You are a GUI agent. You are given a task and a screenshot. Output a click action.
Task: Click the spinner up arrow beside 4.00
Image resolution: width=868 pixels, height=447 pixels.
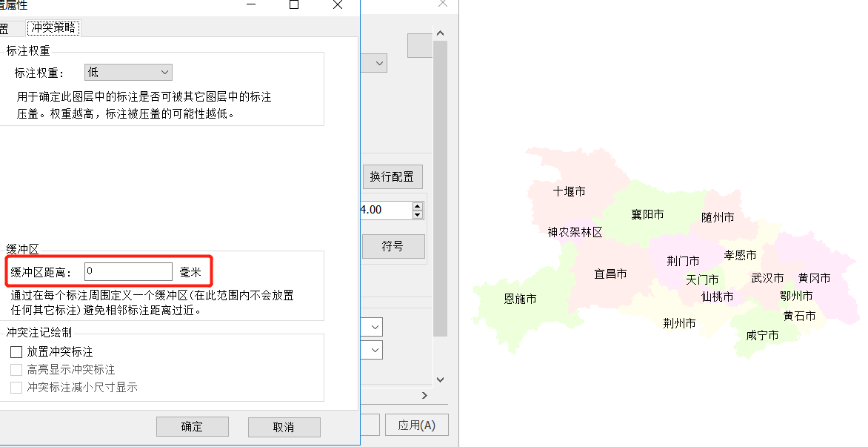click(418, 206)
